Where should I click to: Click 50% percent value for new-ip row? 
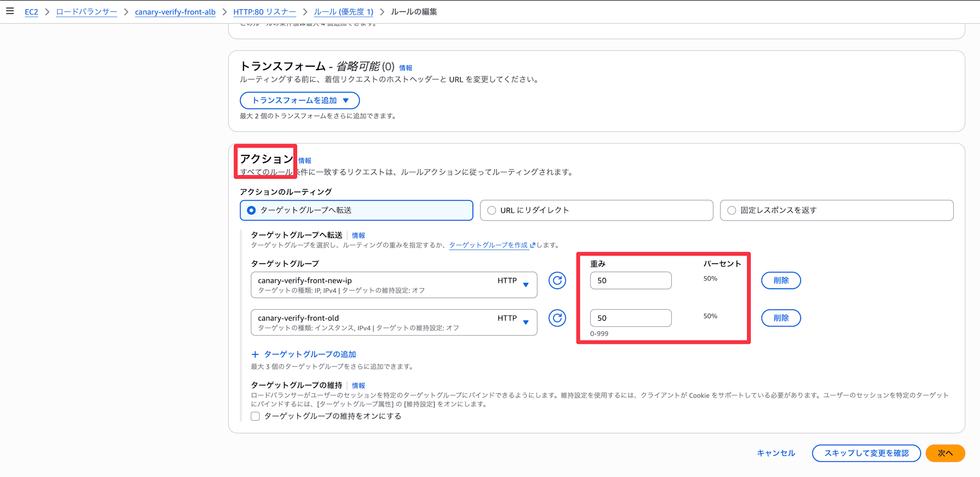[x=710, y=278]
